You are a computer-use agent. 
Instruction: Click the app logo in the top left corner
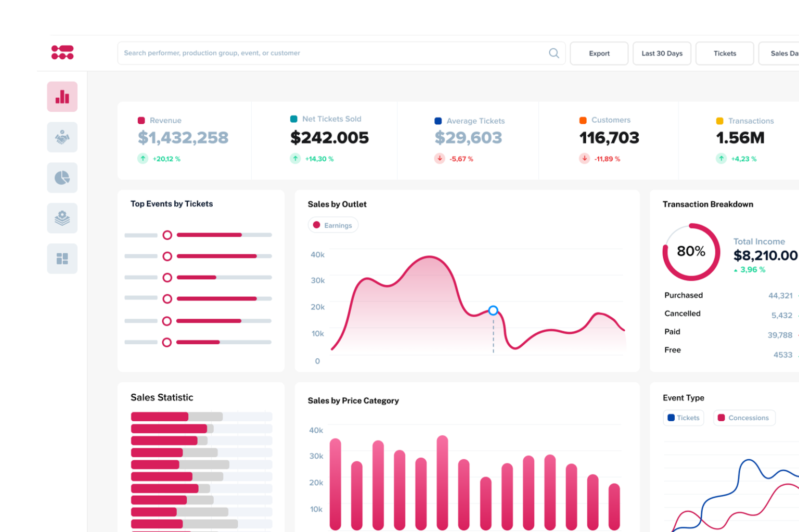pos(62,53)
